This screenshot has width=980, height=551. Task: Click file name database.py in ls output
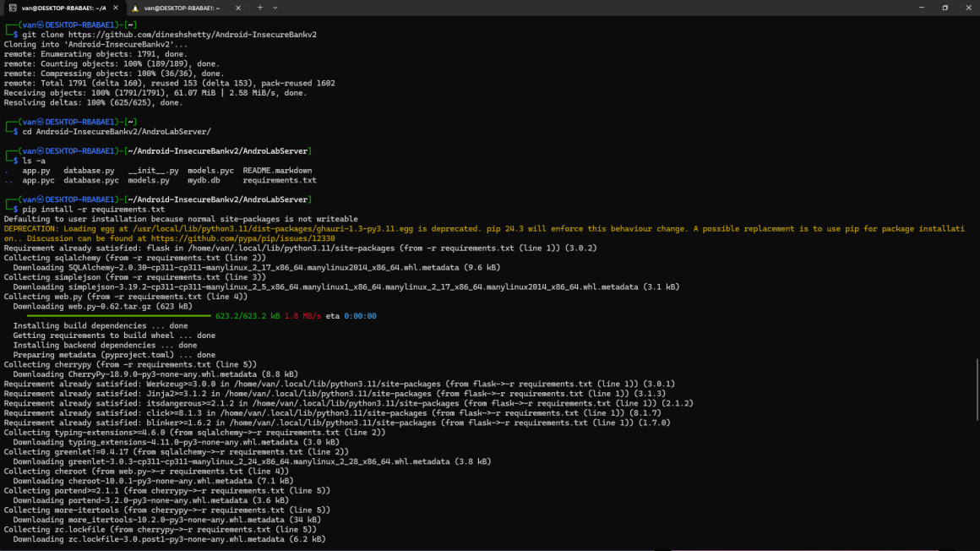pyautogui.click(x=89, y=170)
